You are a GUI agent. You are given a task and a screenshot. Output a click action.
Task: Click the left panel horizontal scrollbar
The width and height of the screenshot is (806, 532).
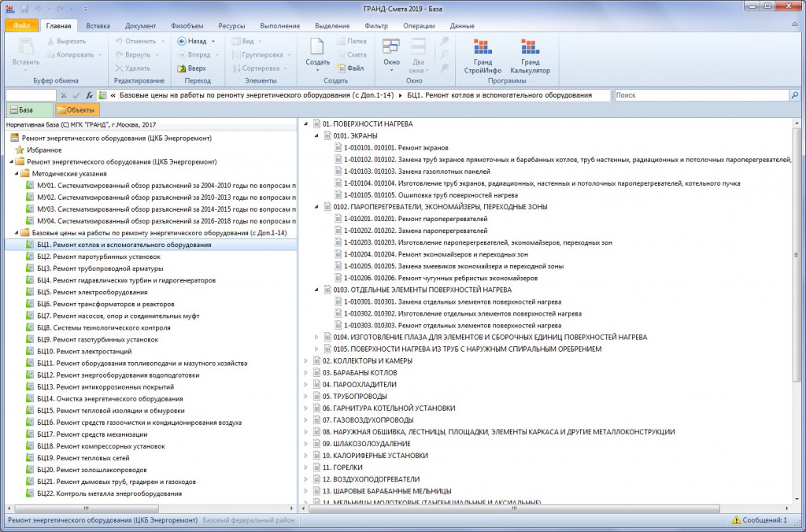tap(87, 508)
